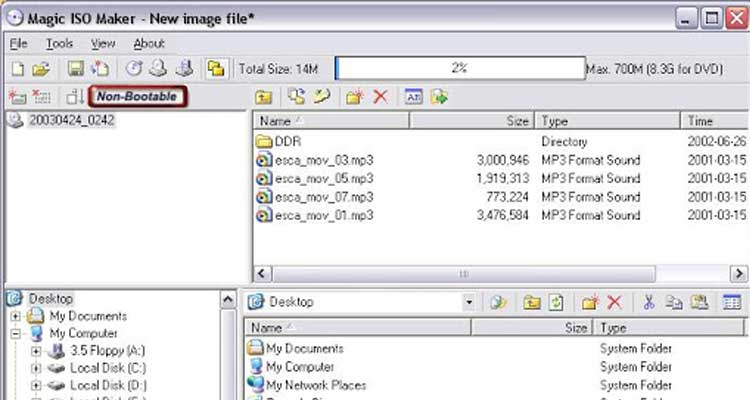Viewport: 750px width, 400px height.
Task: Go up one folder in image pane
Action: click(264, 97)
